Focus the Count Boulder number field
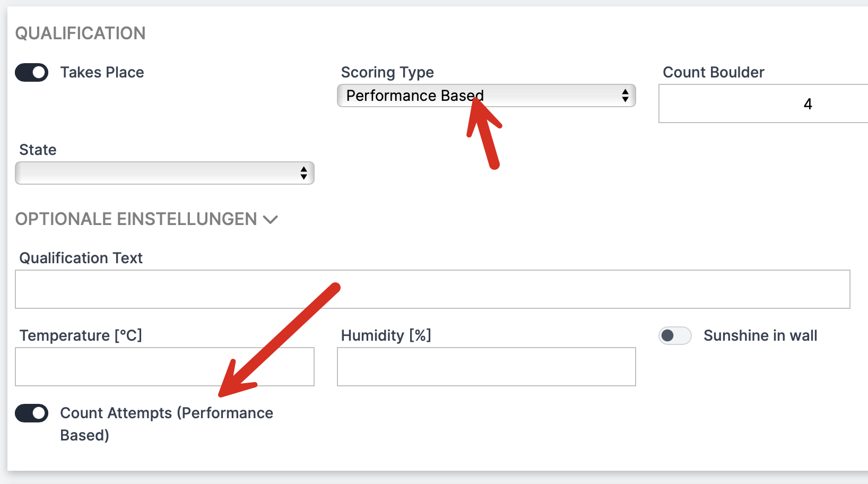Image resolution: width=868 pixels, height=484 pixels. tap(764, 104)
